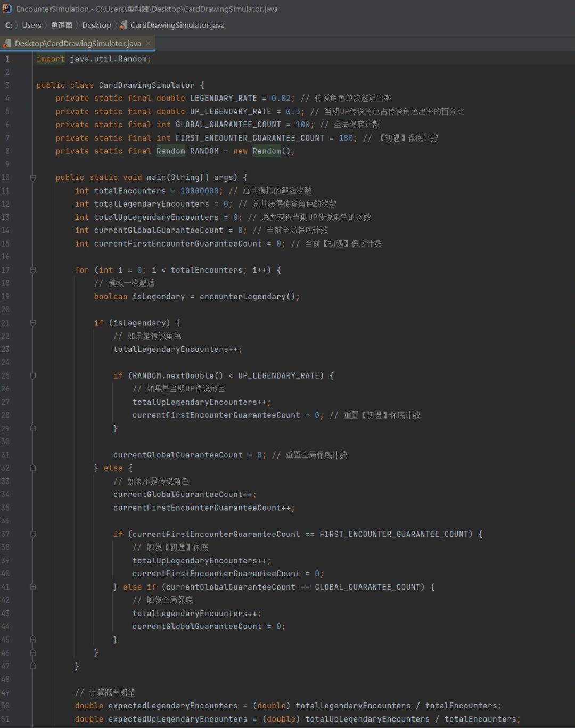Click comment 重置全局保底计数 on line 31
Screen dimensions: 575x728
[317, 455]
